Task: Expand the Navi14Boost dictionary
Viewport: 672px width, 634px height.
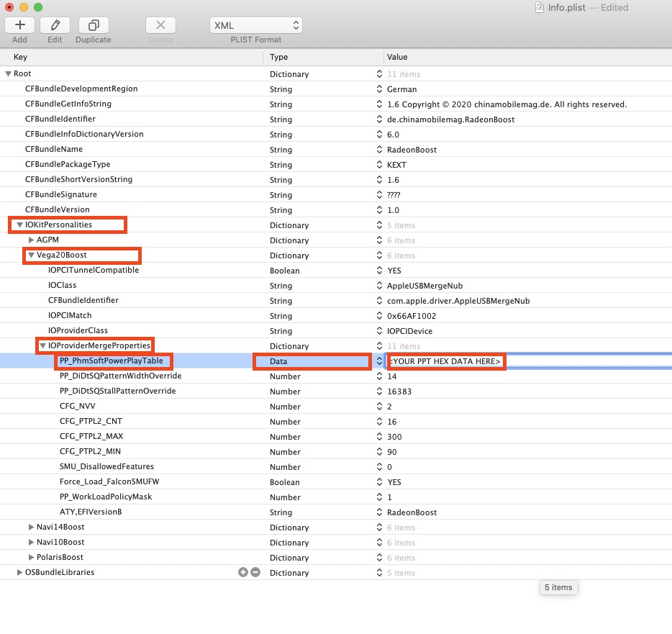Action: click(31, 527)
